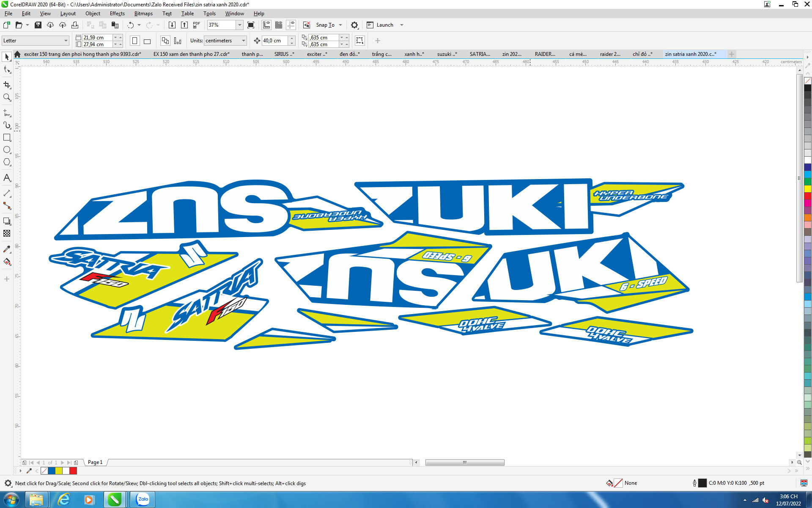Click the red swatch in document palette

73,471
